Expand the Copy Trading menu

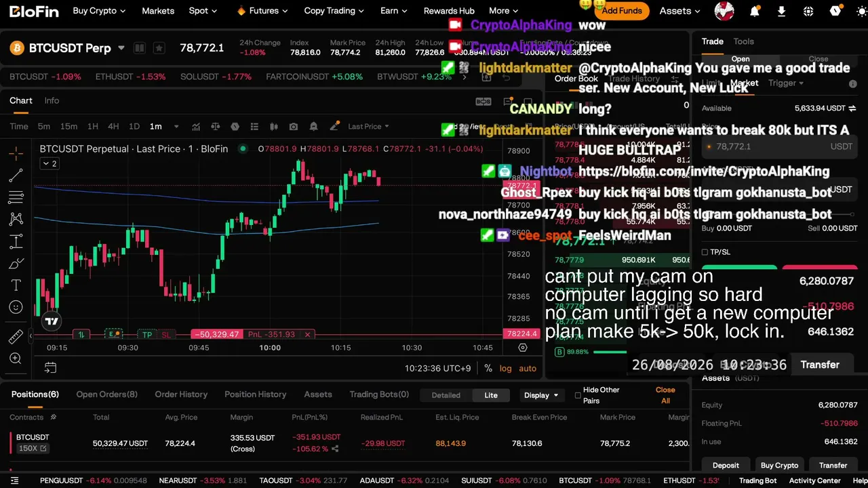pos(334,11)
